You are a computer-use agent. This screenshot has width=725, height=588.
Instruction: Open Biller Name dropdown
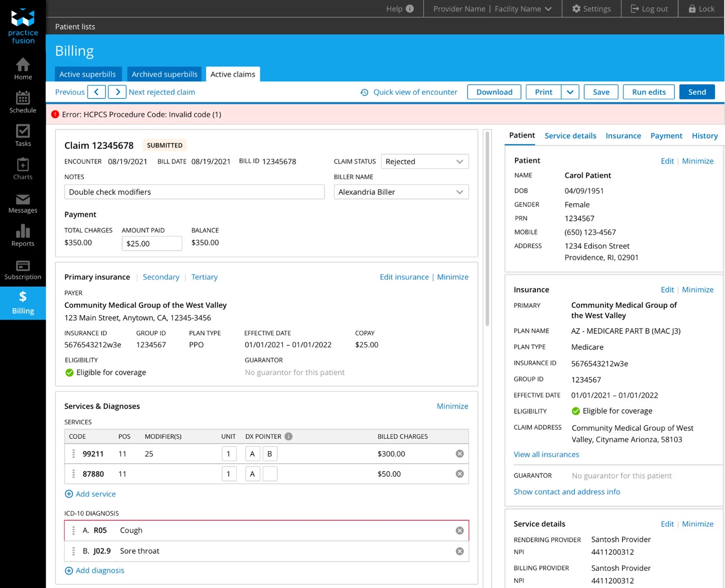pyautogui.click(x=401, y=192)
